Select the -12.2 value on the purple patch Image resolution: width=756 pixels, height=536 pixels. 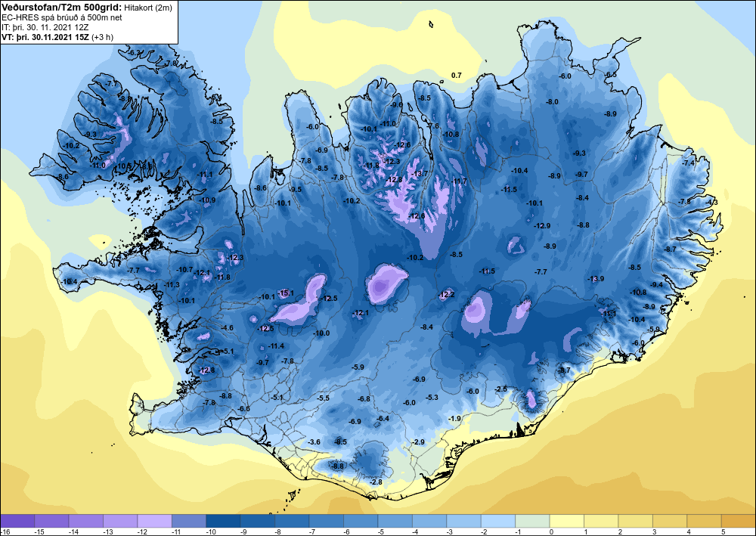pos(446,295)
